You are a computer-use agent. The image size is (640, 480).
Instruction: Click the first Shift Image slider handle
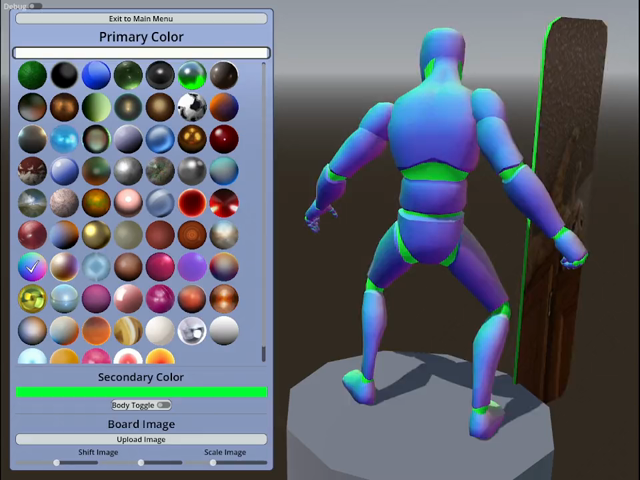(57, 463)
